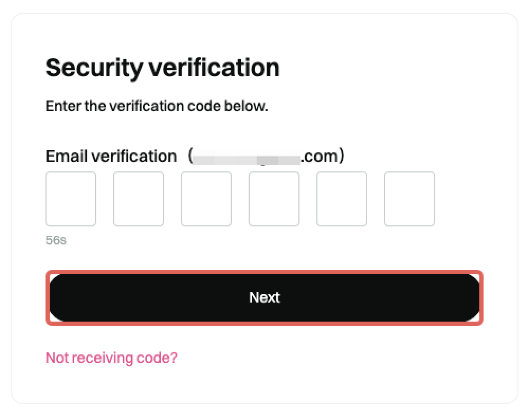Click the Email verification label
This screenshot has width=528, height=420.
[111, 156]
